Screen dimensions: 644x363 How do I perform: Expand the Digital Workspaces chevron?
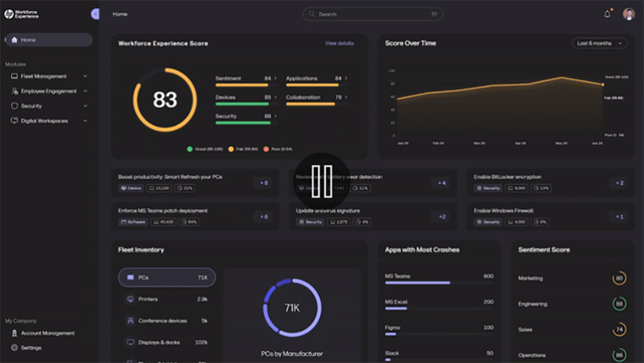85,121
